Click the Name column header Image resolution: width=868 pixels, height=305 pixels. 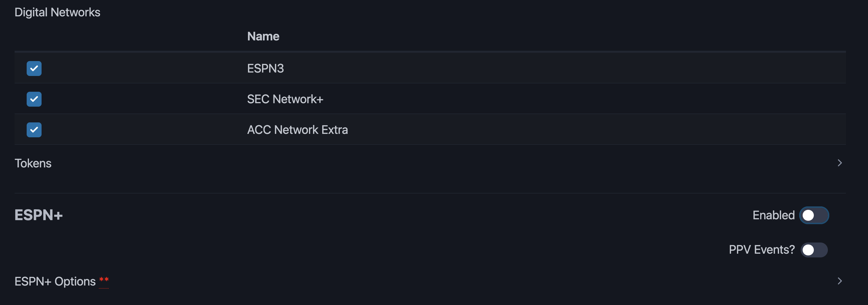pos(263,36)
